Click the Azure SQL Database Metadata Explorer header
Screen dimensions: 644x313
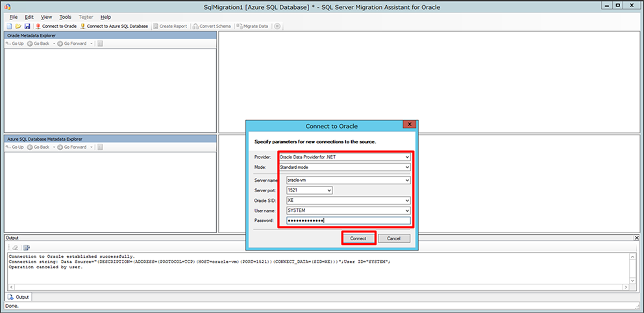tap(110, 139)
